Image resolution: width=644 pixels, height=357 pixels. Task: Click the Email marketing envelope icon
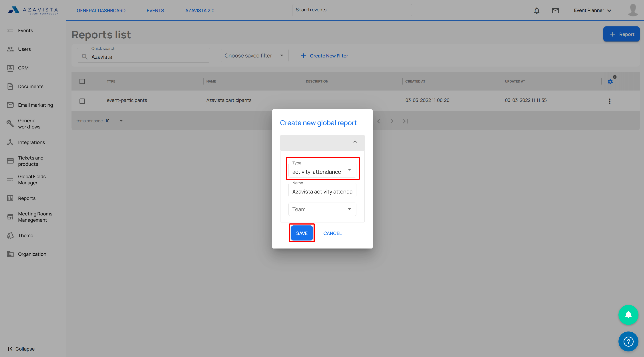10,105
